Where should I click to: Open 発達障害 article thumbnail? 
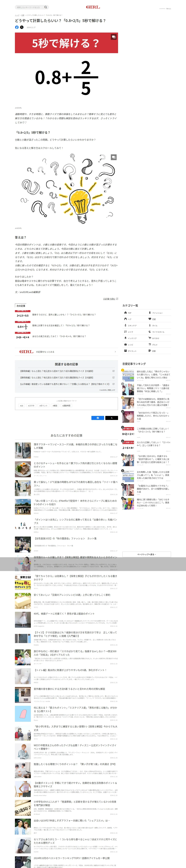[x=23, y=808]
